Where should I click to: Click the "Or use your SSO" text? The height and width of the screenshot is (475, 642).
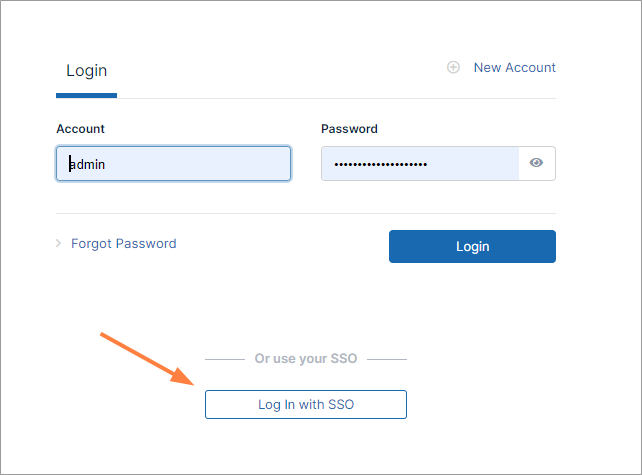coord(306,358)
